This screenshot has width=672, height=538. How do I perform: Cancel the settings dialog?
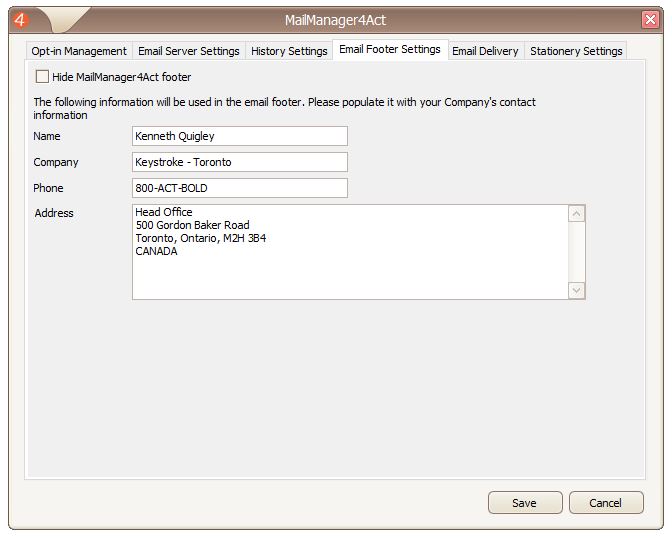606,502
